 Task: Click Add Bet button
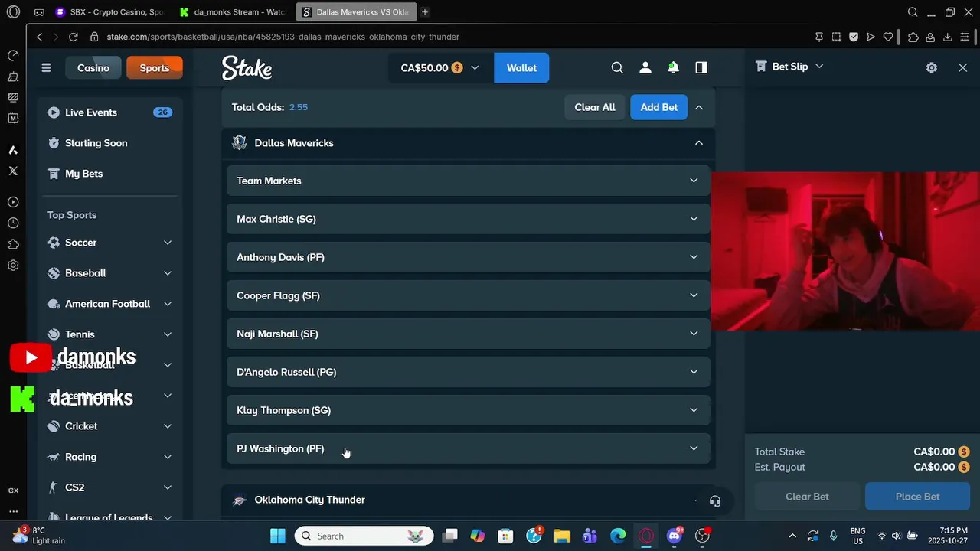659,108
